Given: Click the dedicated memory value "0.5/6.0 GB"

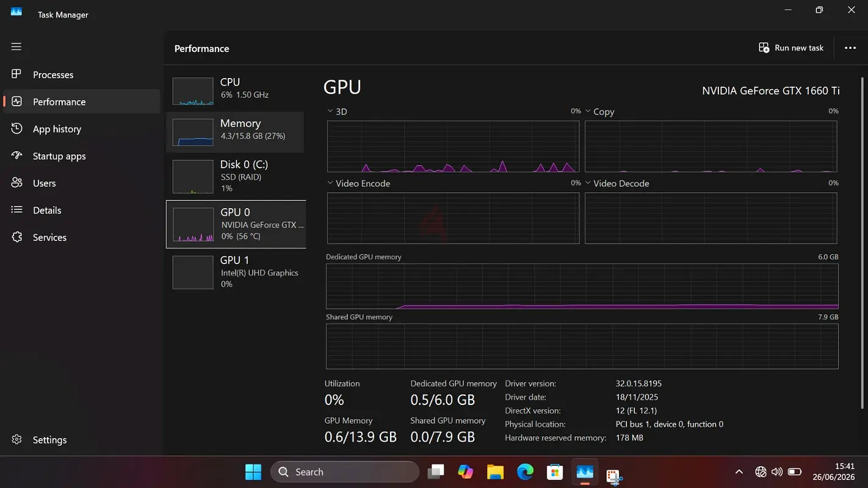Looking at the screenshot, I should [x=443, y=400].
